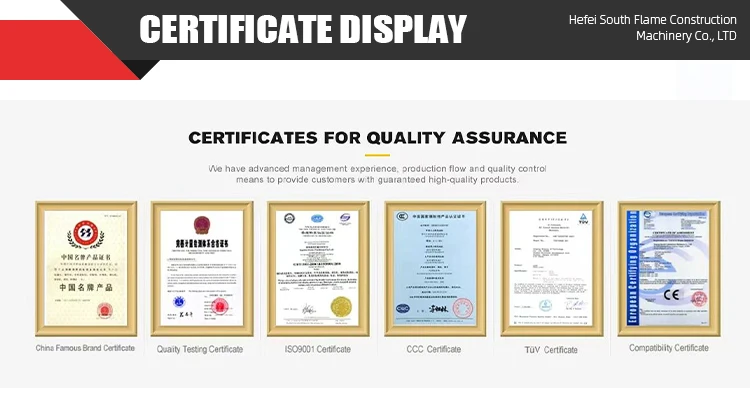Click the yellow underline below the heading

click(377, 155)
